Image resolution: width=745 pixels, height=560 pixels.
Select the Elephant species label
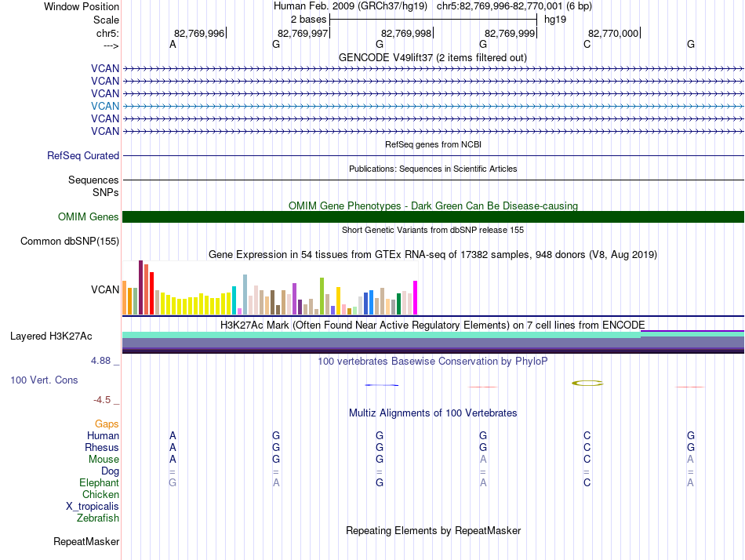click(99, 483)
